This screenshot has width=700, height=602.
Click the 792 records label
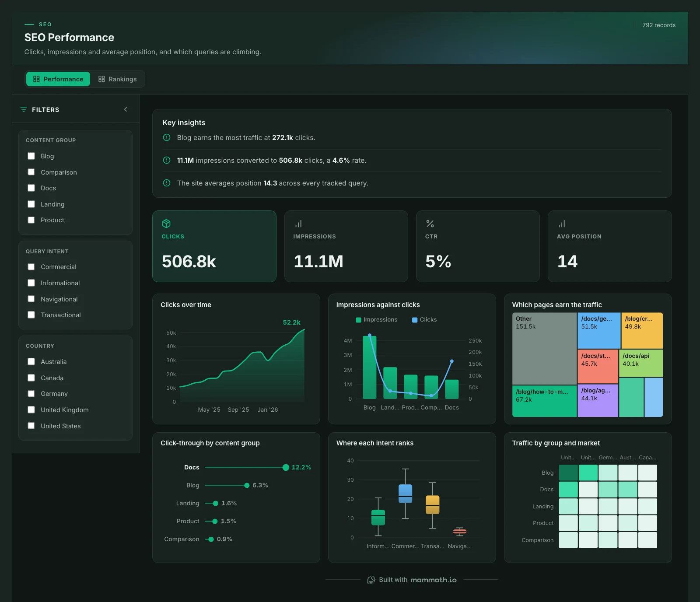click(x=659, y=25)
